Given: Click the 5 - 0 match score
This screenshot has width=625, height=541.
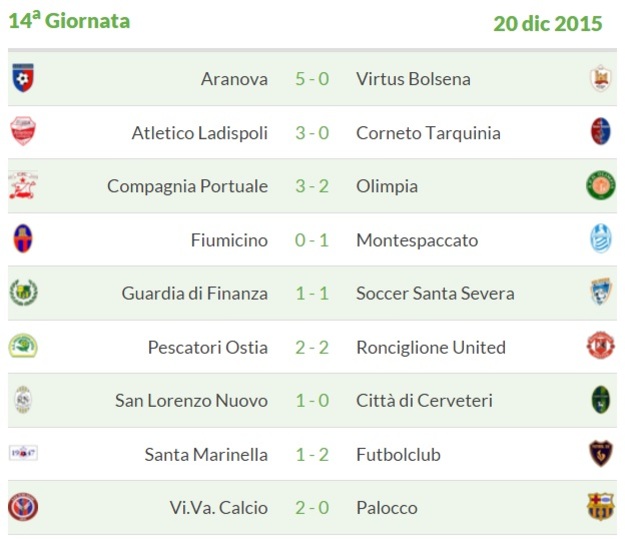Looking at the screenshot, I should (x=312, y=79).
